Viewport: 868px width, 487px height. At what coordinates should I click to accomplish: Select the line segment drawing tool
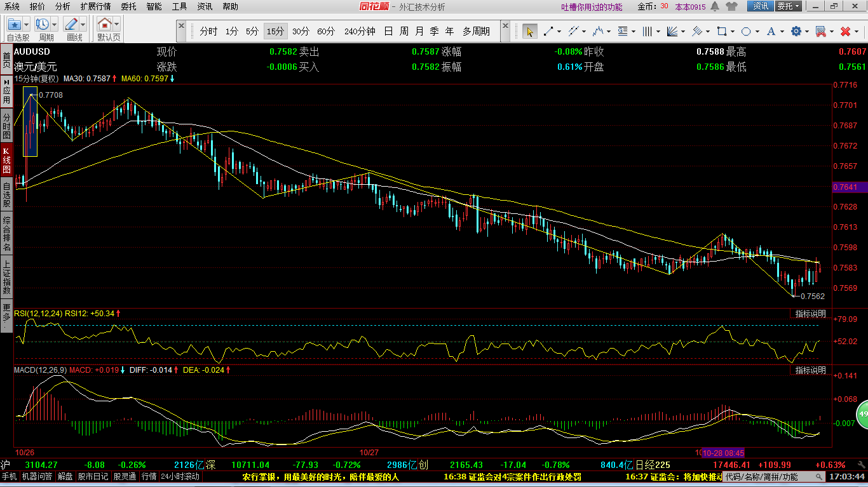click(x=548, y=31)
